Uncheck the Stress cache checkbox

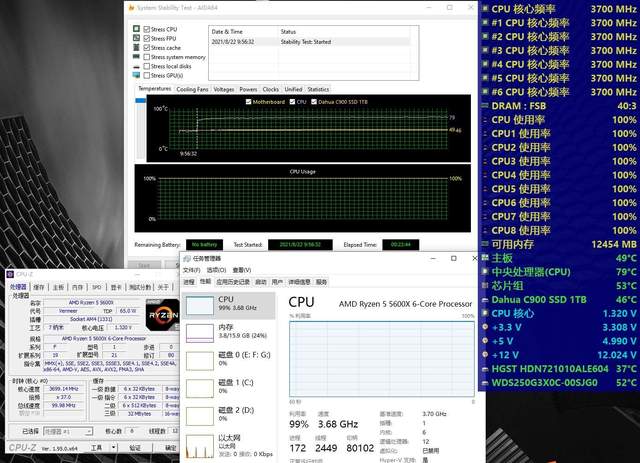(x=147, y=47)
